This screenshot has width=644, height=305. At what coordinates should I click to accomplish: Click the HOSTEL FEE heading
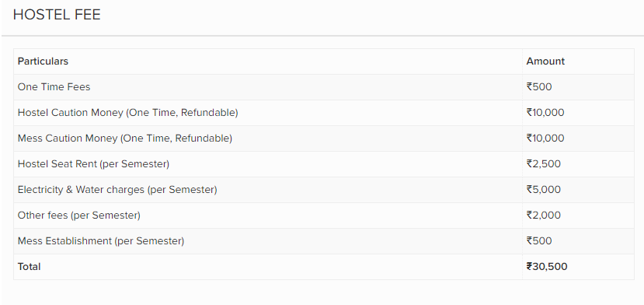pos(57,15)
